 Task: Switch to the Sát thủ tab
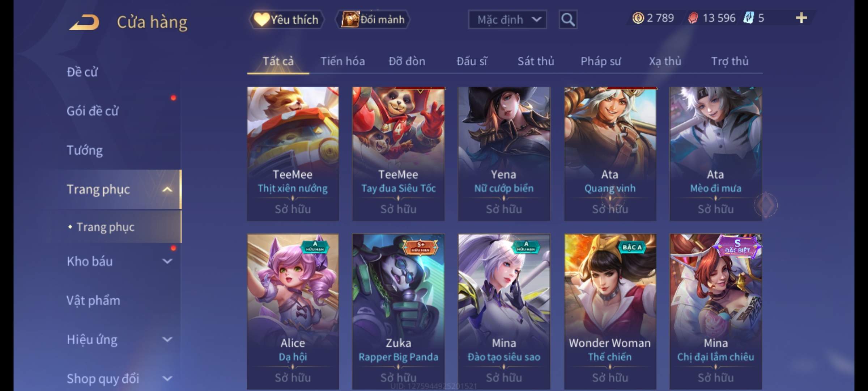pos(536,61)
